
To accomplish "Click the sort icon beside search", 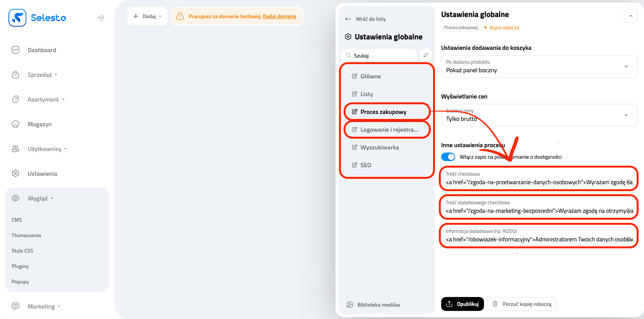I will tap(426, 55).
